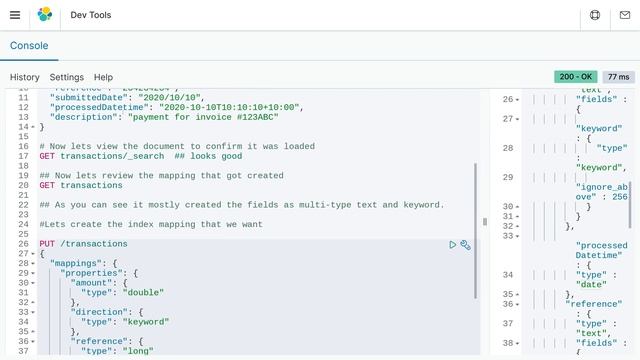Screen dimensions: 640x360
Task: Click '"date"' value in output pane
Action: (591, 285)
